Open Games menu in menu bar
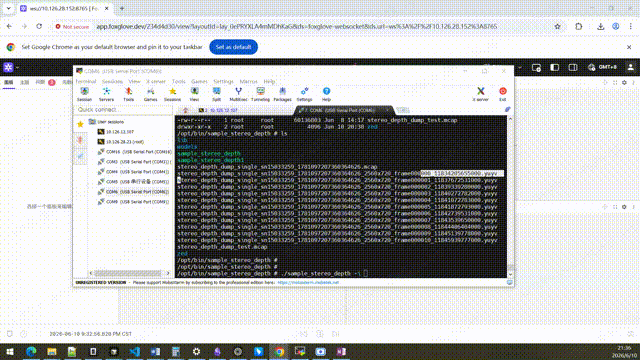 [x=199, y=82]
